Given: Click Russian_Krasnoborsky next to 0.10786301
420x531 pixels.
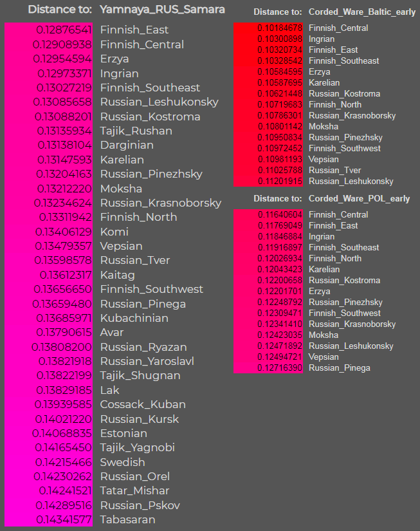Looking at the screenshot, I should click(352, 116).
